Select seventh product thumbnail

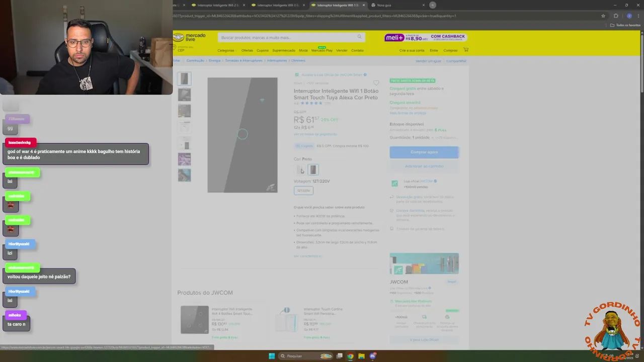pyautogui.click(x=184, y=175)
